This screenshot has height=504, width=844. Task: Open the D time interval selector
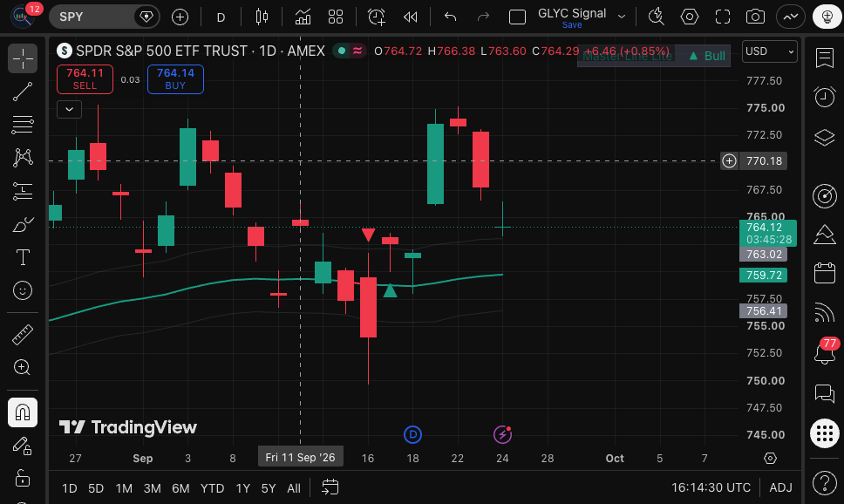click(221, 17)
